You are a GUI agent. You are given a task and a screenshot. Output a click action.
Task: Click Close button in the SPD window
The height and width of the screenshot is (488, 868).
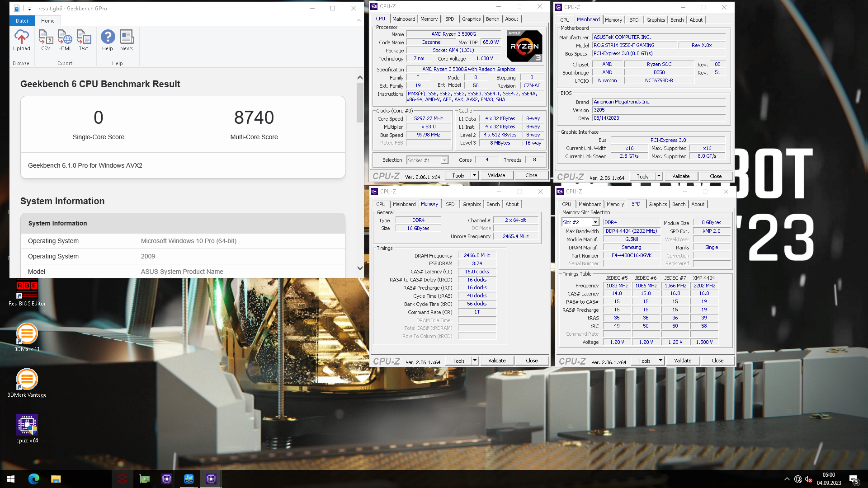[x=717, y=361]
